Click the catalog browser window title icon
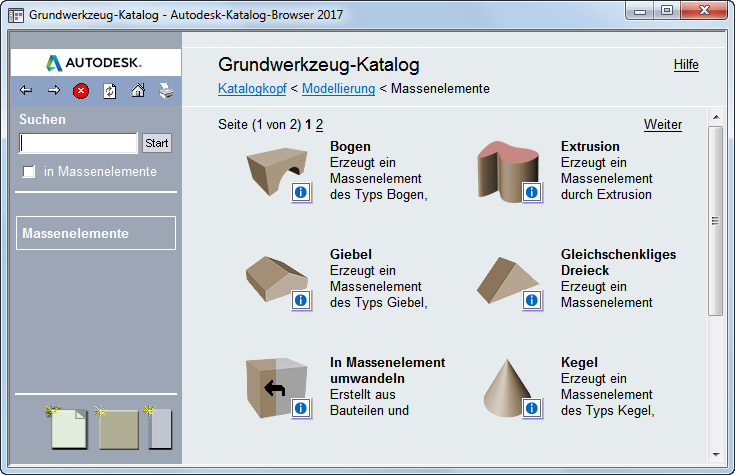The width and height of the screenshot is (735, 475). (x=16, y=15)
